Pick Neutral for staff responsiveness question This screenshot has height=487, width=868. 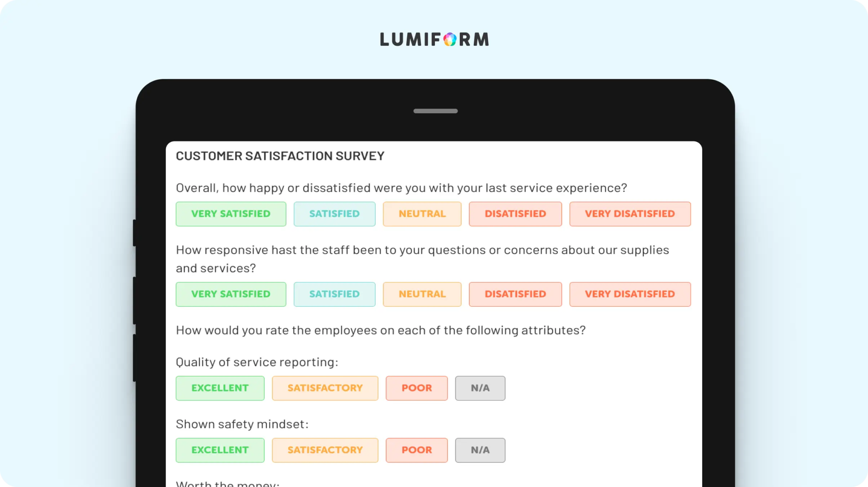(422, 294)
